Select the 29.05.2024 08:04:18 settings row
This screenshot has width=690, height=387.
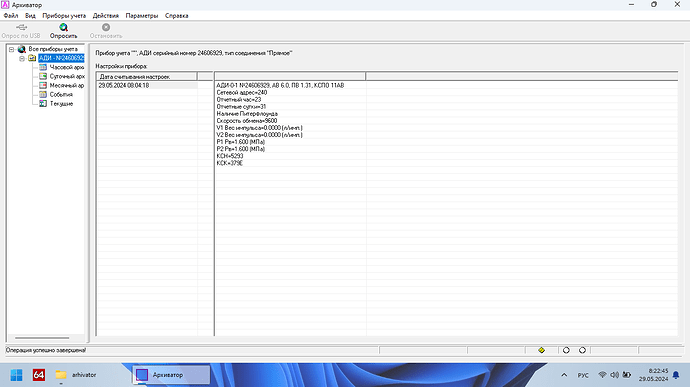(147, 85)
